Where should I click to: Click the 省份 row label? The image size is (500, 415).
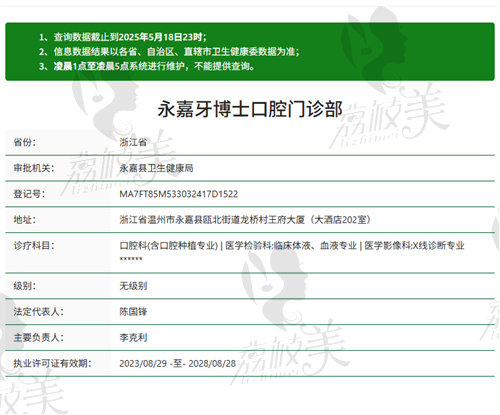pos(24,142)
